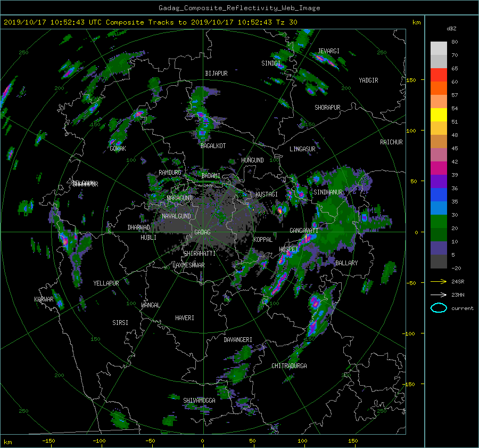Select the red 60-65 dBZ swatch

[x=439, y=75]
